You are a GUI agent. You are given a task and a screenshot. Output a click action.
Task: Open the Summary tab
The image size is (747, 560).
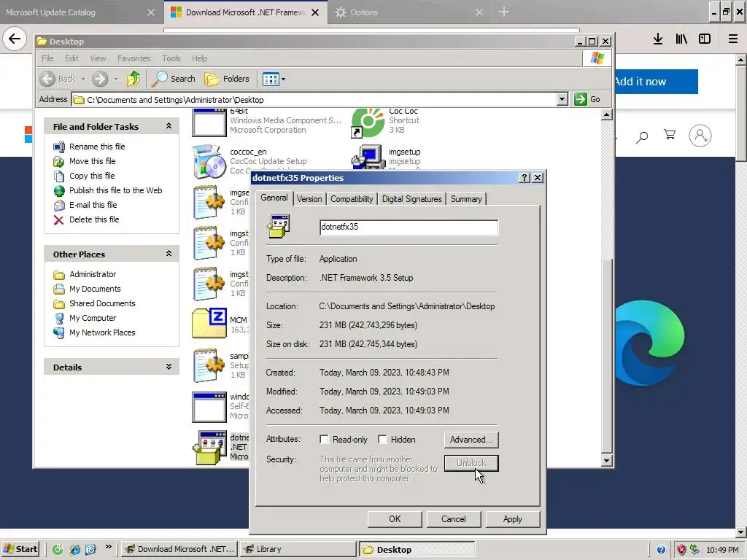pyautogui.click(x=466, y=199)
